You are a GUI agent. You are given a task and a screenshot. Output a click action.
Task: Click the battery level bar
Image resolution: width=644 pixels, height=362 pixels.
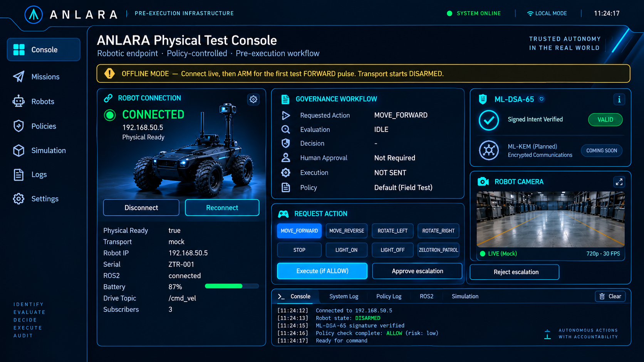(x=231, y=286)
